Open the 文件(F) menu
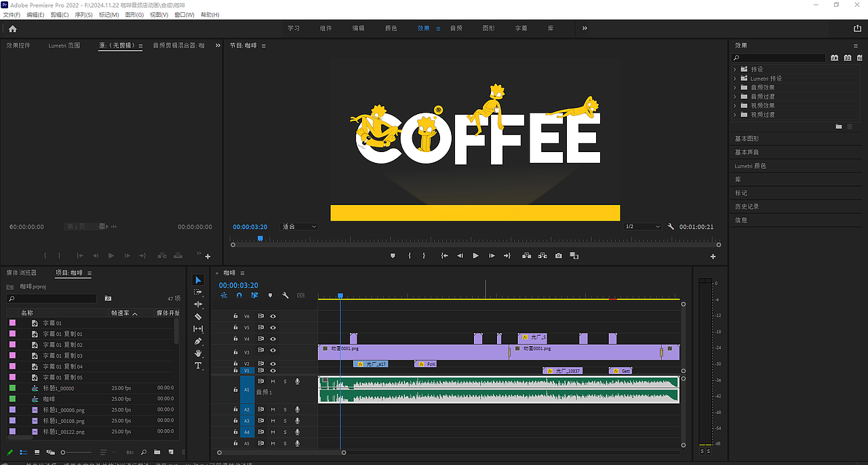The height and width of the screenshot is (465, 868). pos(13,14)
